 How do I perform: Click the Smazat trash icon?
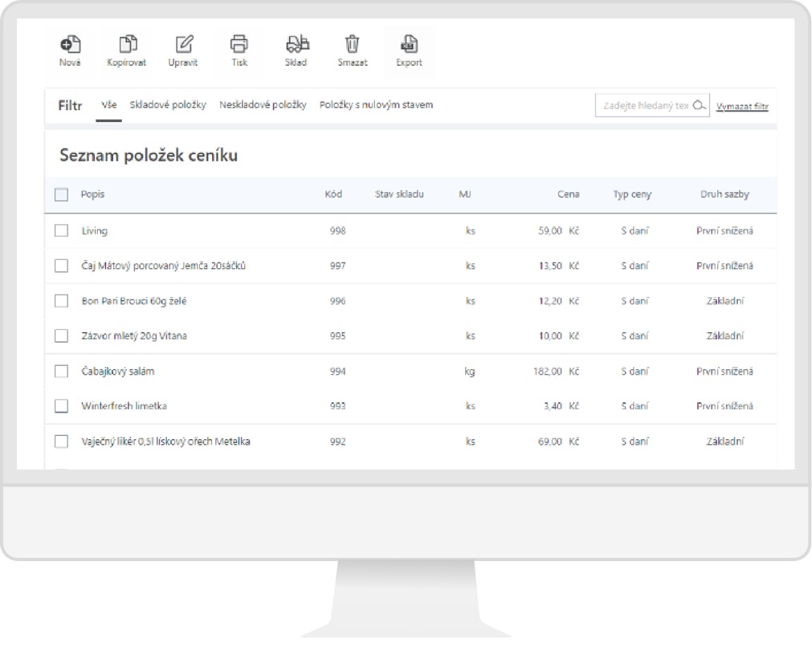352,45
